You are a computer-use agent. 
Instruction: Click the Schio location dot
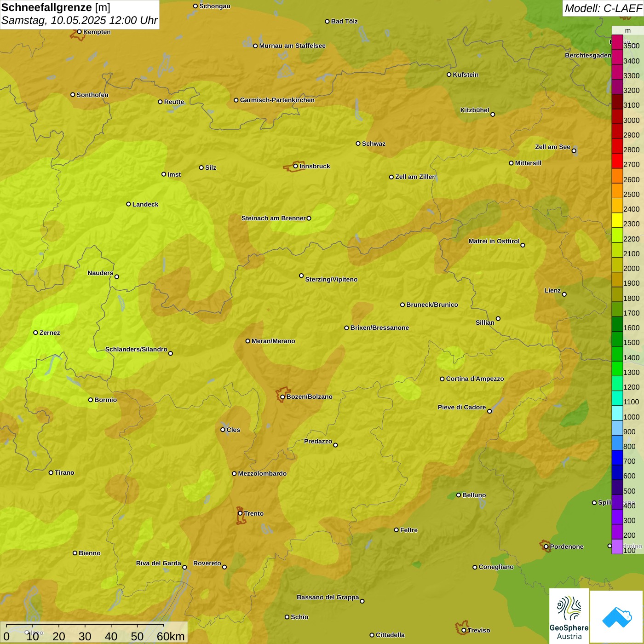pos(287,617)
